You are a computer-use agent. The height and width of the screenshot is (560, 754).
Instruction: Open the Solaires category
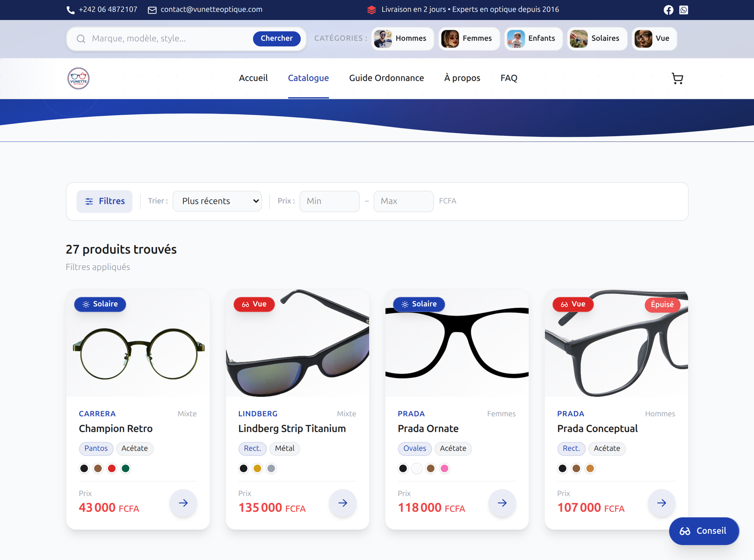click(x=597, y=39)
